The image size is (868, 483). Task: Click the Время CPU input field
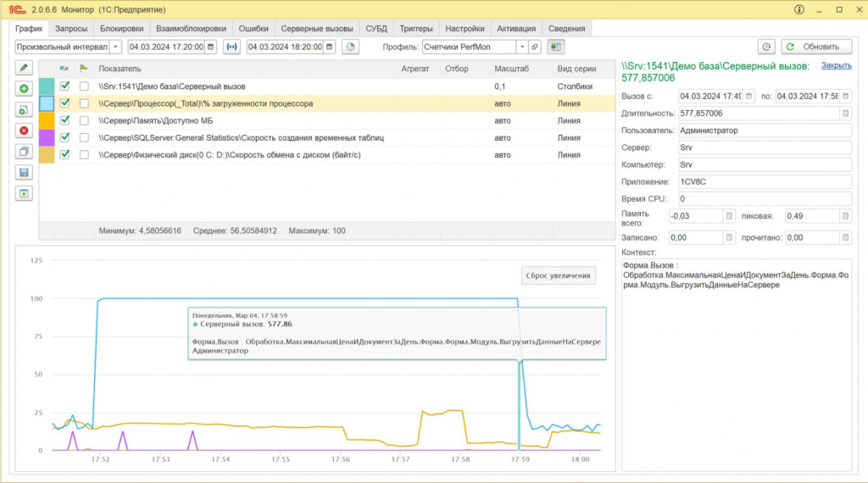765,199
